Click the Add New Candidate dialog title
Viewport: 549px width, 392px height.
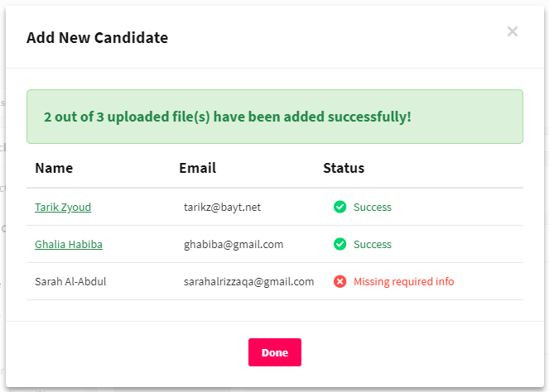point(98,38)
